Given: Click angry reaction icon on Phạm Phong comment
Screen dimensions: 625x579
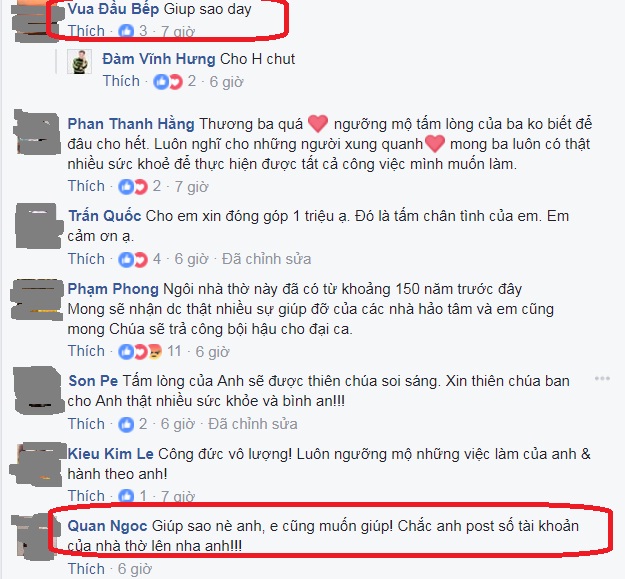Looking at the screenshot, I should coord(155,352).
